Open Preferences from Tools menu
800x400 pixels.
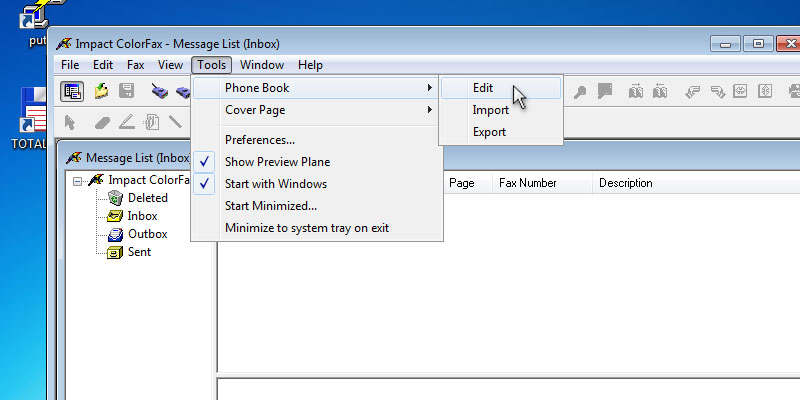coord(259,140)
